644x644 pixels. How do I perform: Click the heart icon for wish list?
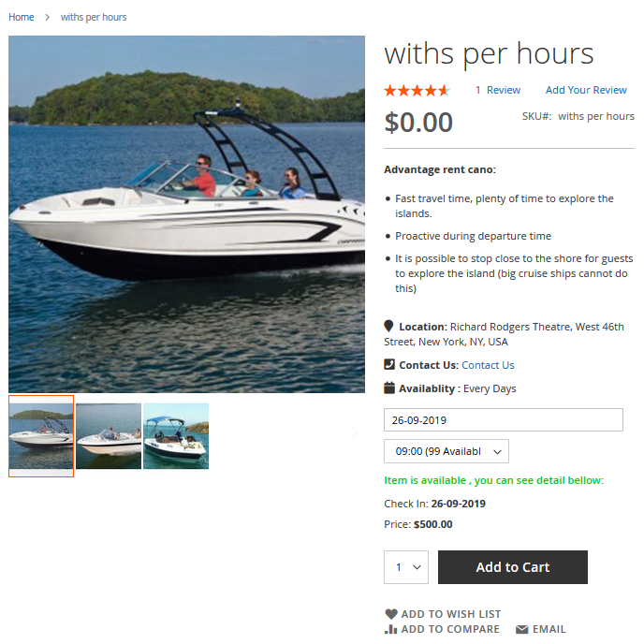(x=391, y=614)
